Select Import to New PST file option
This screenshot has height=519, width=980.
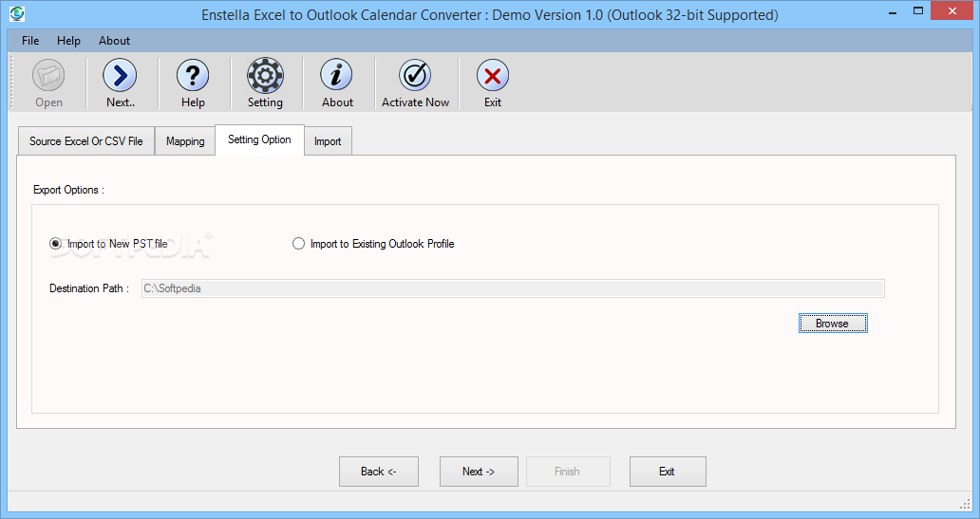coord(109,244)
